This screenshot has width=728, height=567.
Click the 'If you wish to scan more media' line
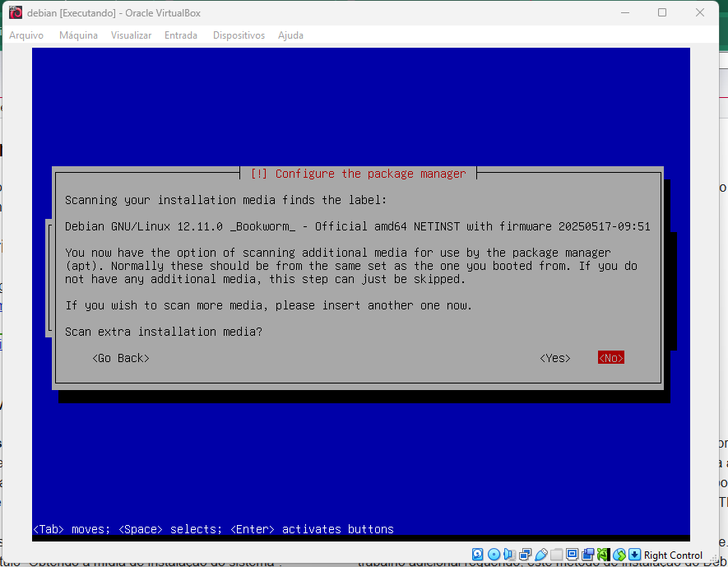click(x=268, y=305)
